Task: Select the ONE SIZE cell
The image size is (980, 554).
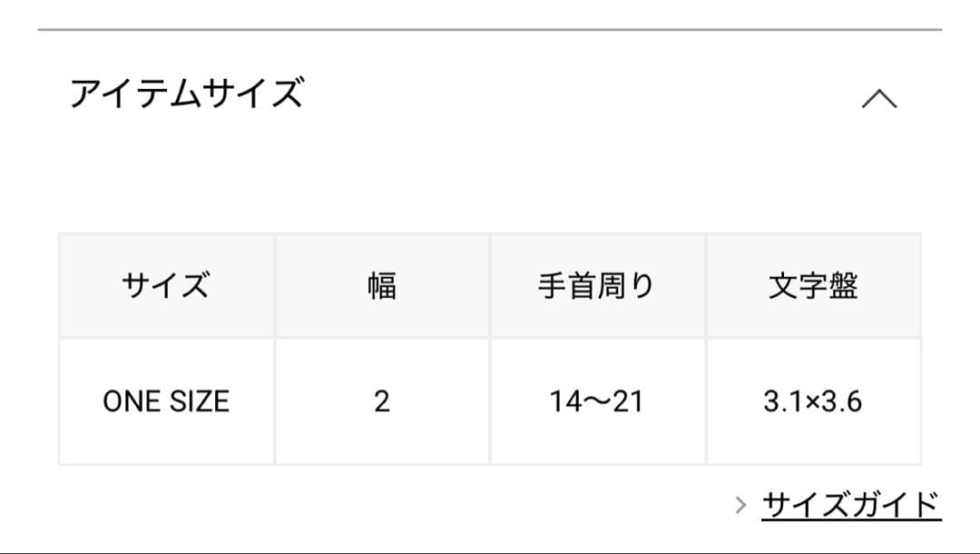Action: pos(166,401)
